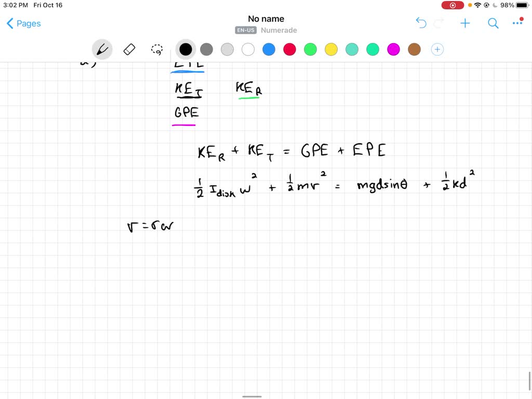Toggle pen tool selection on

102,49
